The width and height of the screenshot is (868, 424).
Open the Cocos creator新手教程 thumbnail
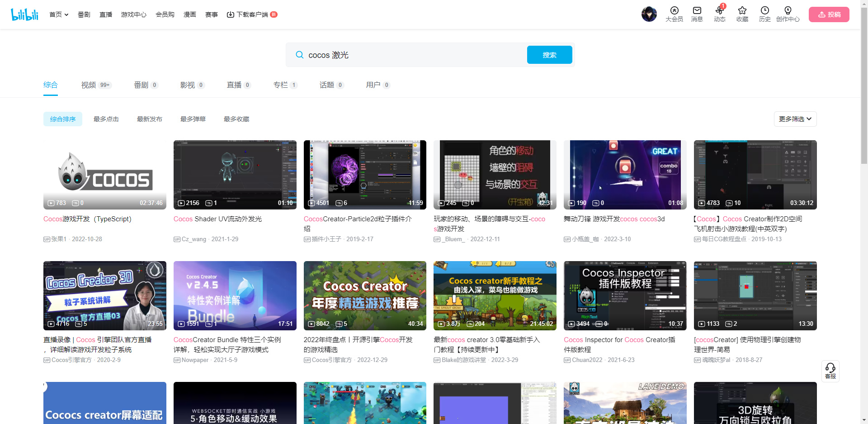pos(495,295)
